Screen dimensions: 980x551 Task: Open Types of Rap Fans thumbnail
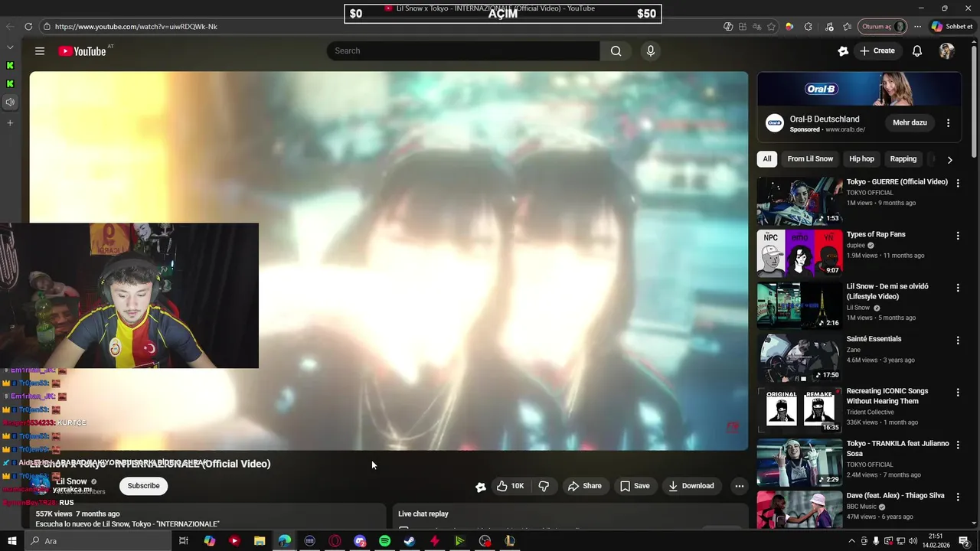[799, 253]
